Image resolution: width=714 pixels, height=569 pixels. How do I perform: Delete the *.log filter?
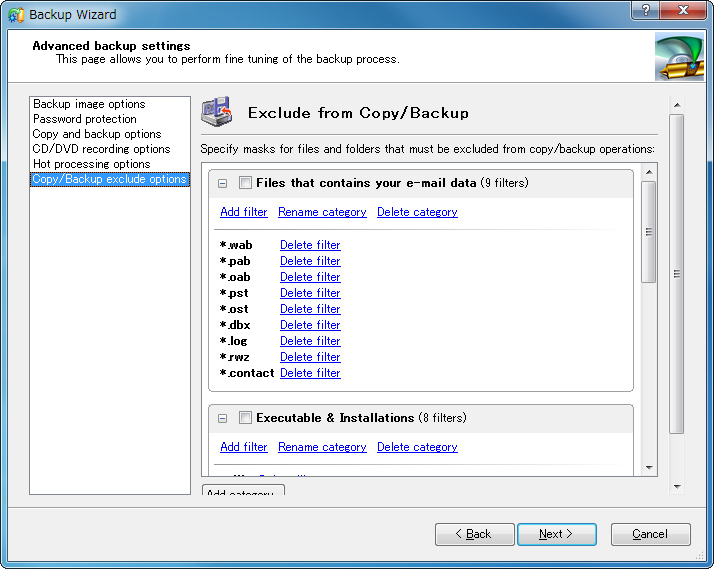coord(310,341)
